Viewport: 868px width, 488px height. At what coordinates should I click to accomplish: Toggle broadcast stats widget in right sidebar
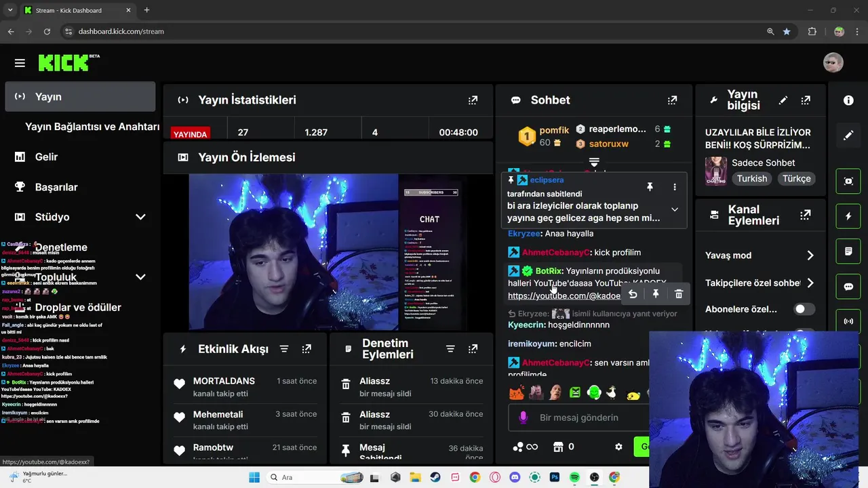tap(848, 321)
